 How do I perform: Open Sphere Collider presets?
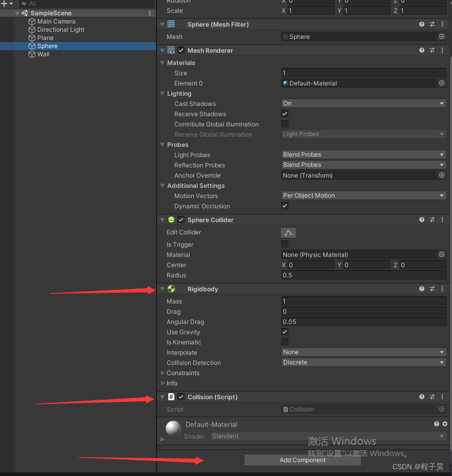click(432, 220)
